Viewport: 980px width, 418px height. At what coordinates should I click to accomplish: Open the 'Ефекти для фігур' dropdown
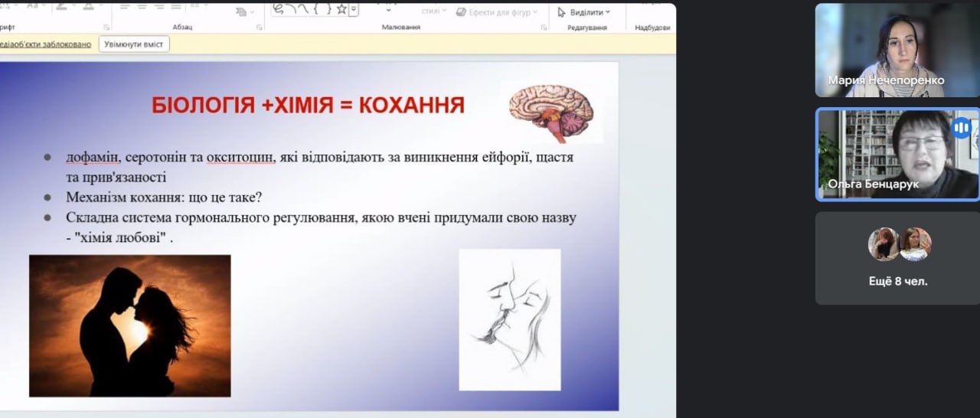497,12
